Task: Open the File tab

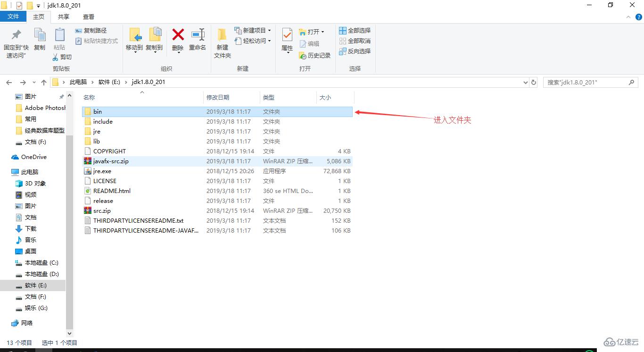Action: point(13,17)
